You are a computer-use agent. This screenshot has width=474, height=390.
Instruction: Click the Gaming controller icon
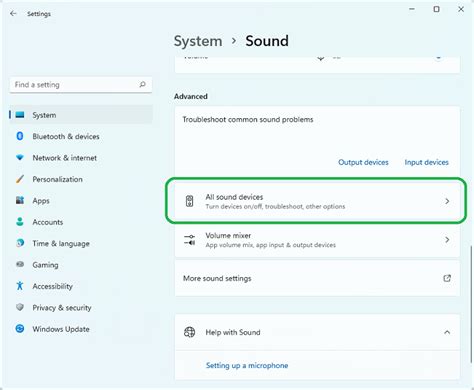coord(20,264)
